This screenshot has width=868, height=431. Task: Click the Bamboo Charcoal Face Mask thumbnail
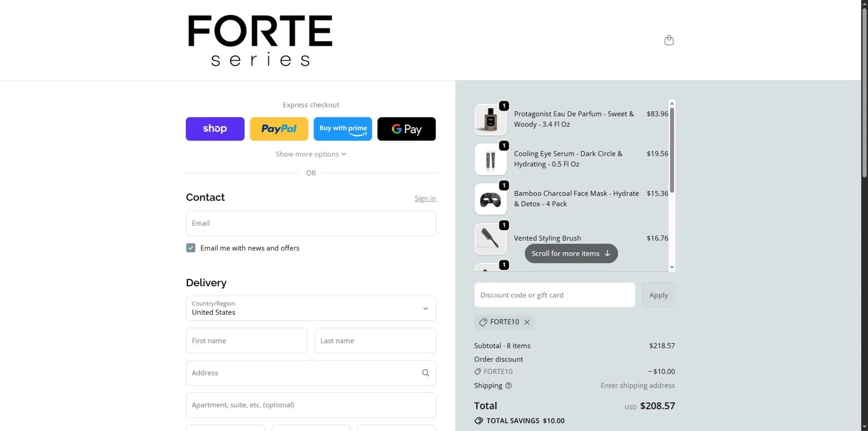491,199
